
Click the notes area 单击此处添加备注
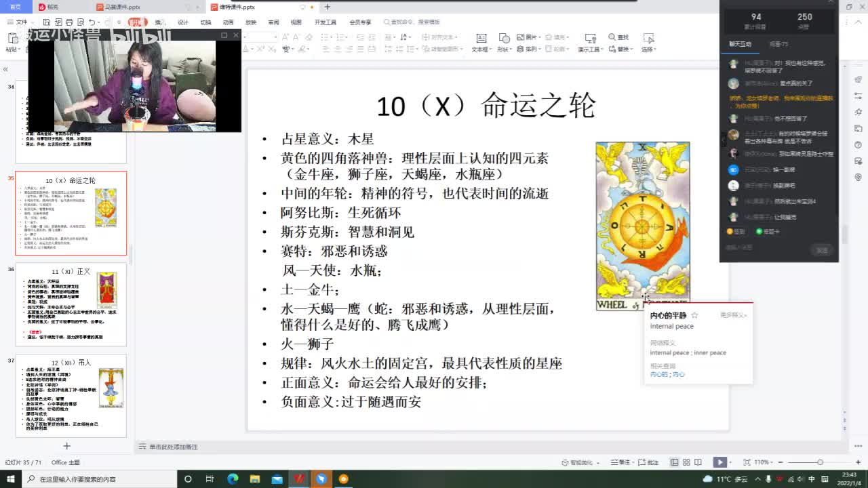(x=174, y=447)
